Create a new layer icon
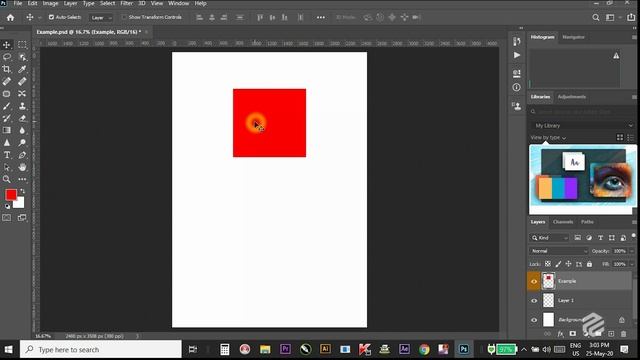The width and height of the screenshot is (640, 360). (x=611, y=334)
